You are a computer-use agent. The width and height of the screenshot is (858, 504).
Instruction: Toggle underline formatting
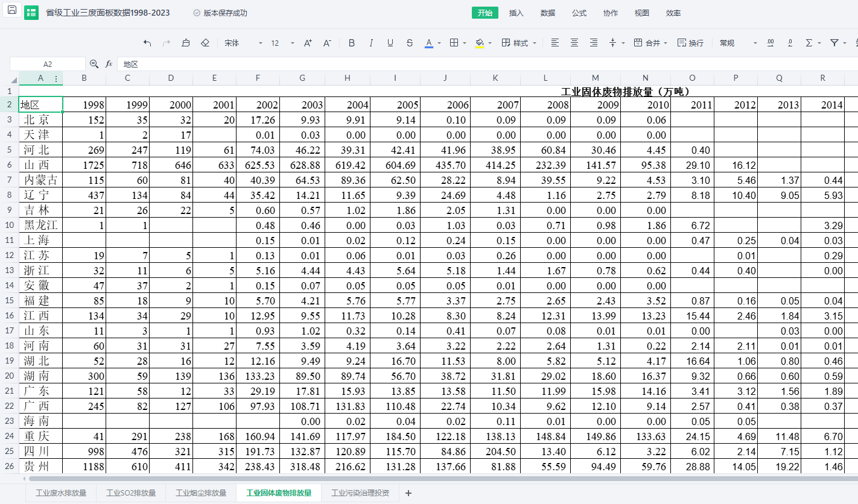[x=390, y=43]
